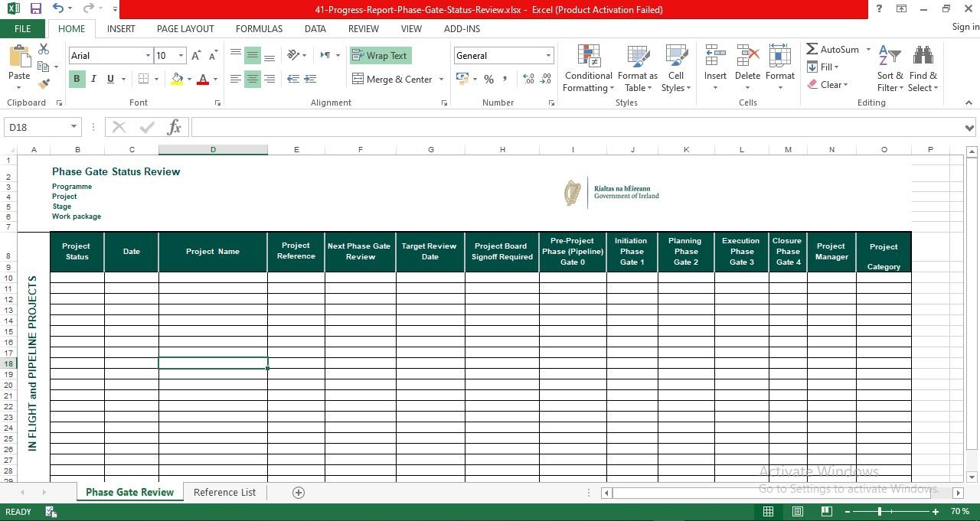Open Conditional Formatting options
Screen dimensions: 980x521
click(587, 69)
